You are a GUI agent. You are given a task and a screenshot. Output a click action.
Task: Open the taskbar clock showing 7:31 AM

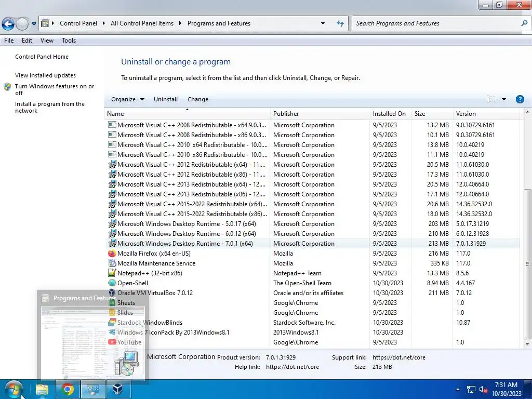point(506,389)
